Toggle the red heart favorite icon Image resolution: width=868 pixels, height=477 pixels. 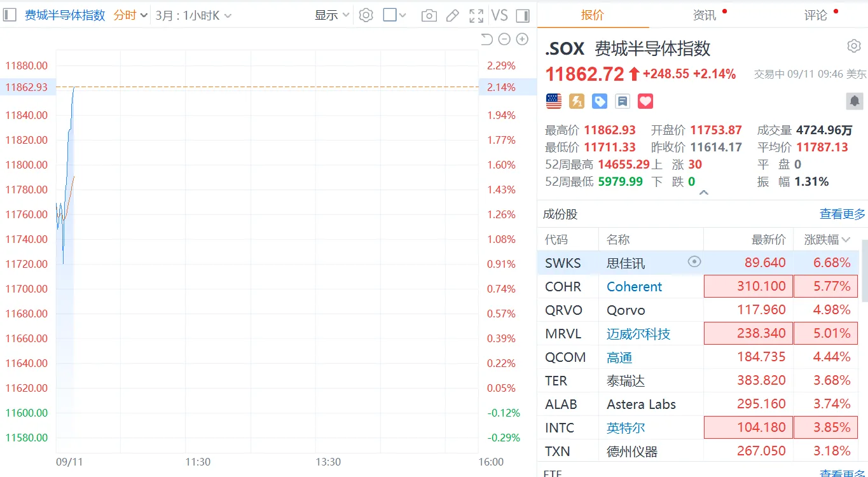[x=645, y=101]
